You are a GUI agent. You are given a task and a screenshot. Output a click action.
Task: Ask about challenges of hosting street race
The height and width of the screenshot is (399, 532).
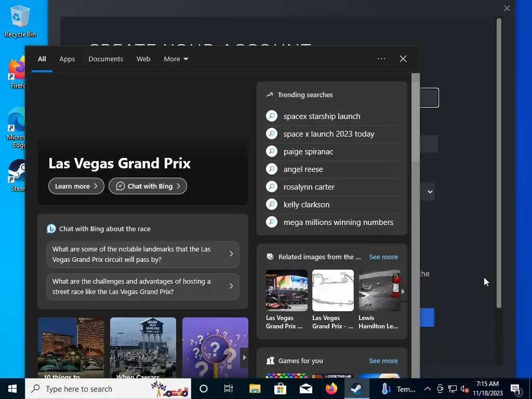143,286
